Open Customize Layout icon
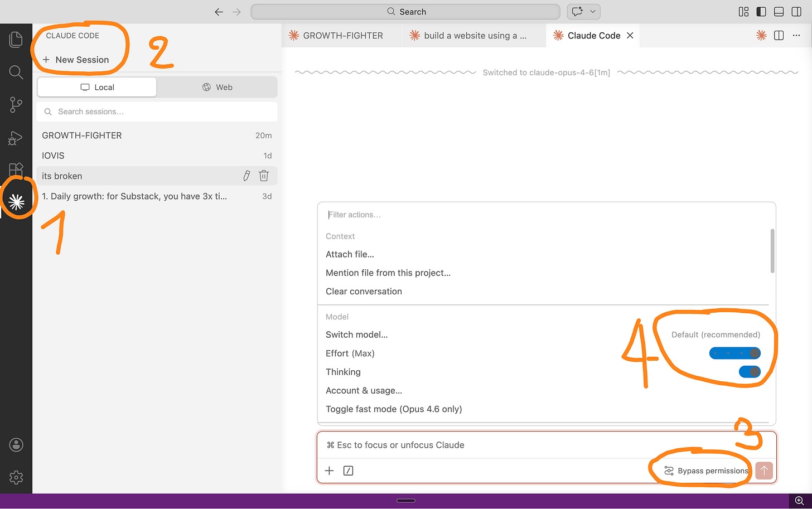Image resolution: width=812 pixels, height=509 pixels. [x=743, y=12]
